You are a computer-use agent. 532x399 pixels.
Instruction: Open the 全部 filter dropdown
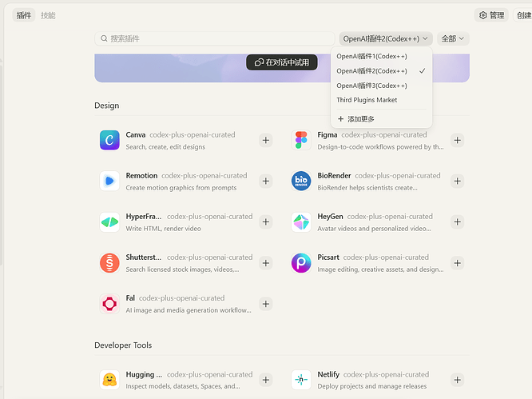(453, 38)
